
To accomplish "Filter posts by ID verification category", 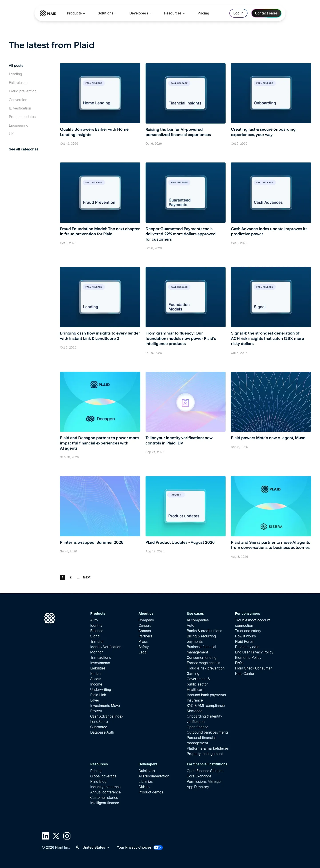I will coord(20,109).
